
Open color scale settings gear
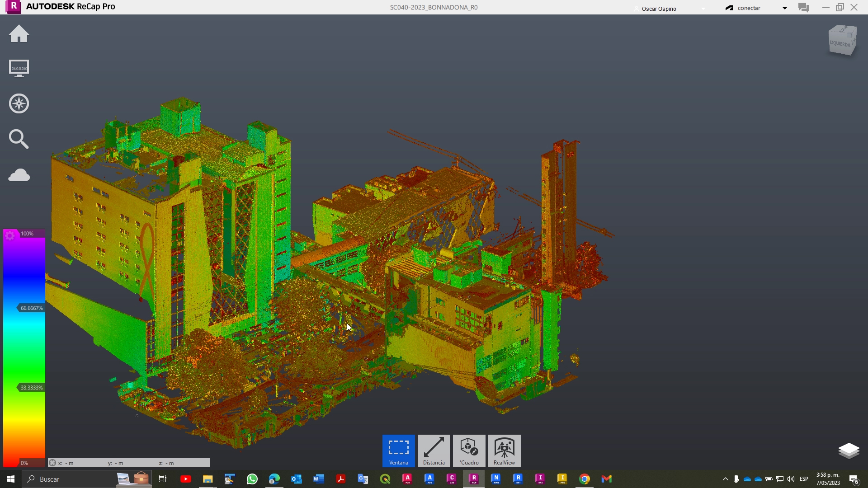pyautogui.click(x=10, y=235)
